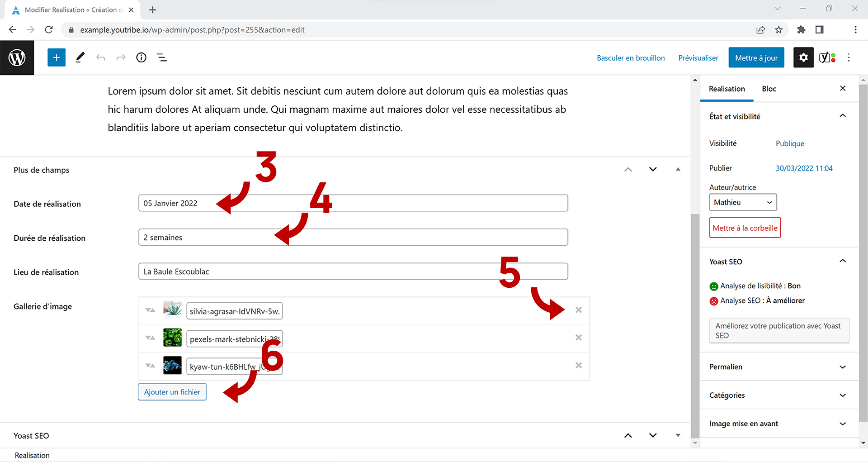The width and height of the screenshot is (868, 462).
Task: Expand the Catégories section
Action: coord(842,395)
